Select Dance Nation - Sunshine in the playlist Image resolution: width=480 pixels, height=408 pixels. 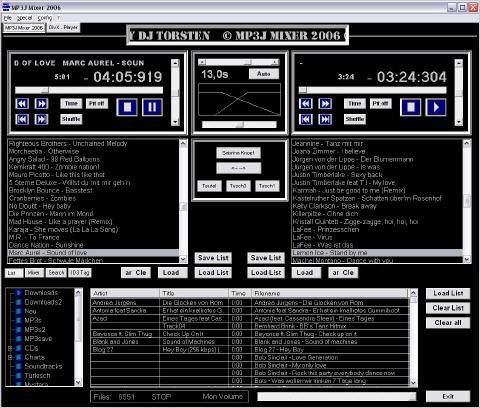pyautogui.click(x=93, y=245)
